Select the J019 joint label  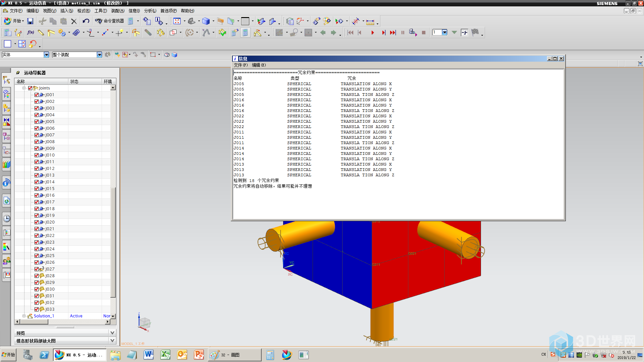click(x=50, y=216)
